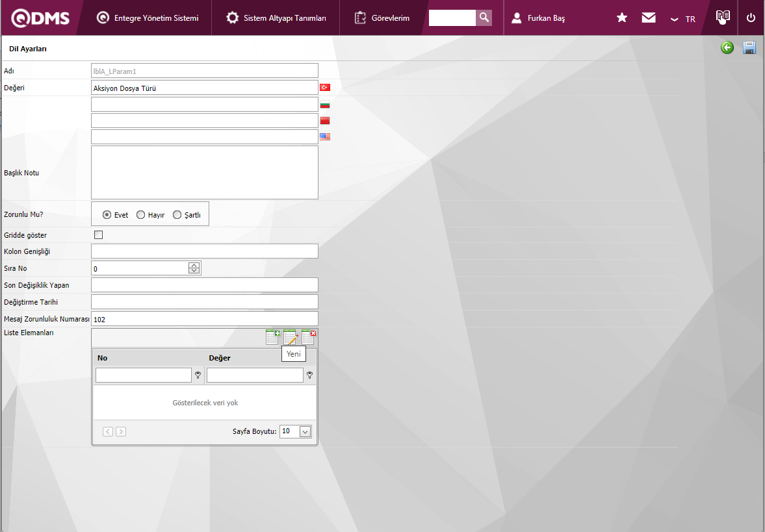This screenshot has width=765, height=532.
Task: Click the Furkan Baş user profile
Action: pyautogui.click(x=538, y=18)
